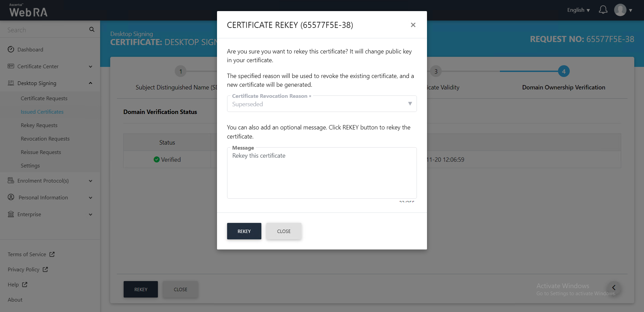This screenshot has height=312, width=644.
Task: Click the collapse arrow at bottom right
Action: [613, 287]
